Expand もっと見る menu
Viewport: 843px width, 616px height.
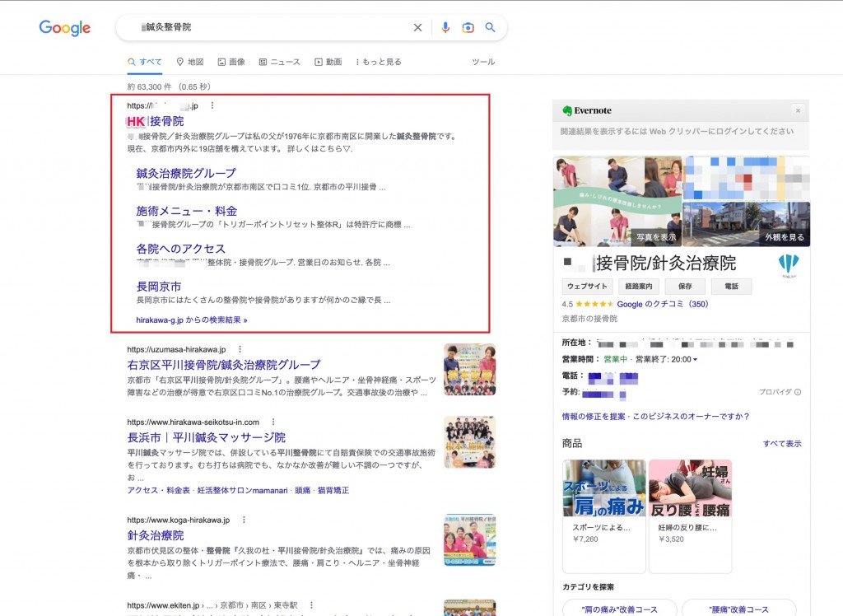(x=379, y=62)
